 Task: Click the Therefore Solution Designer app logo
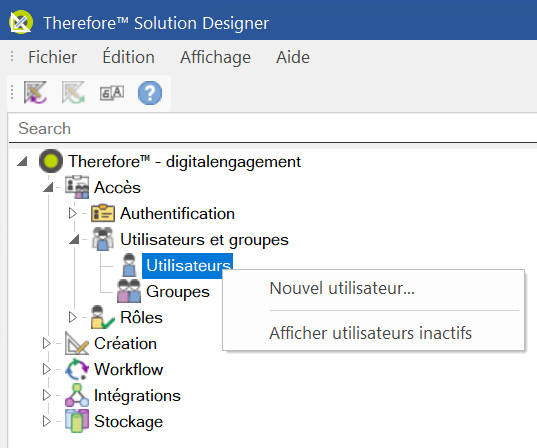[x=21, y=23]
